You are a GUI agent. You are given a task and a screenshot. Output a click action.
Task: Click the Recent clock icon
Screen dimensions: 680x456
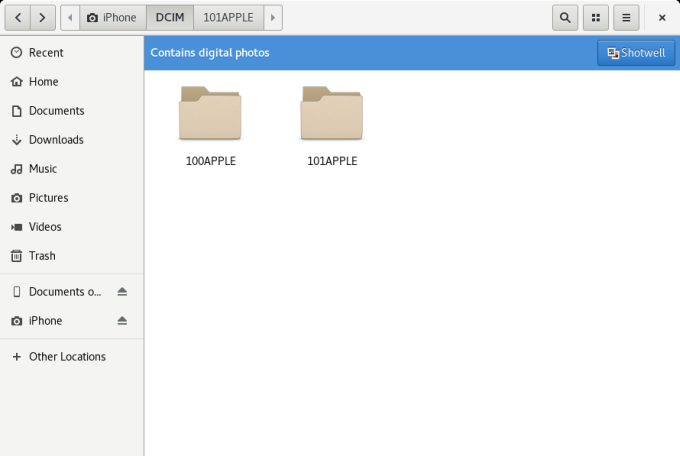pos(16,52)
